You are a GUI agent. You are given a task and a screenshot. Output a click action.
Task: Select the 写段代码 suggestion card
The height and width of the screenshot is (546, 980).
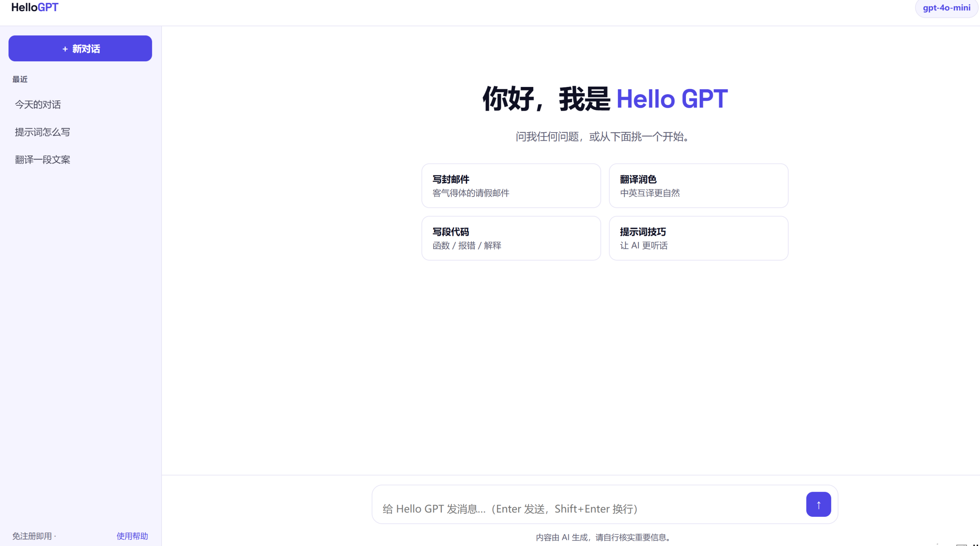(511, 238)
